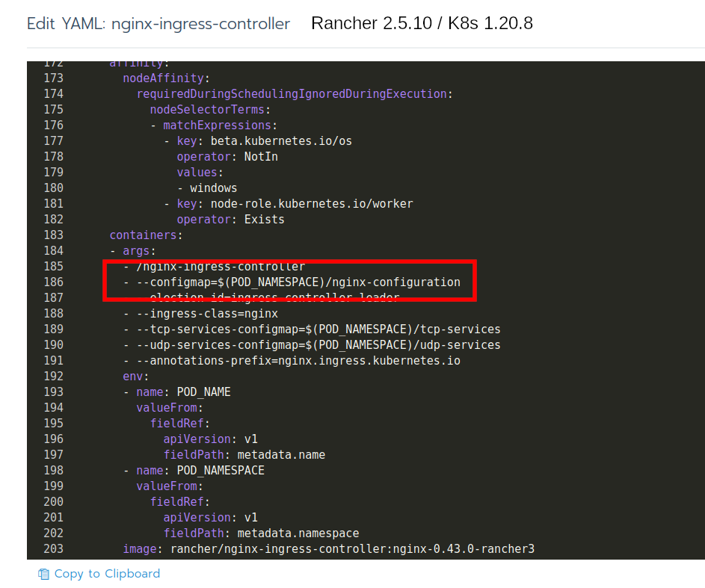Viewport: 705px width, 588px height.
Task: Click the 'name: POD_NAMESPACE' line
Action: [200, 471]
